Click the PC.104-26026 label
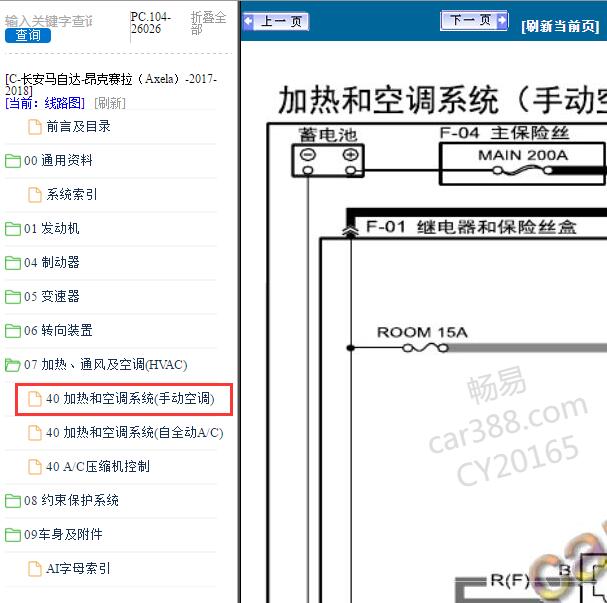The image size is (607, 603). click(150, 23)
